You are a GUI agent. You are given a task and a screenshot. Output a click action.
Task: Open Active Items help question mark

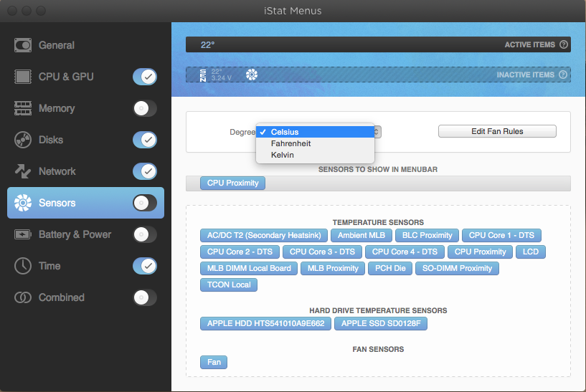tap(564, 44)
